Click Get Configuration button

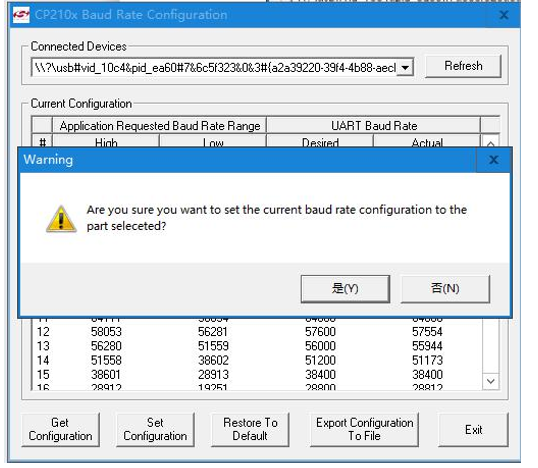coord(60,429)
